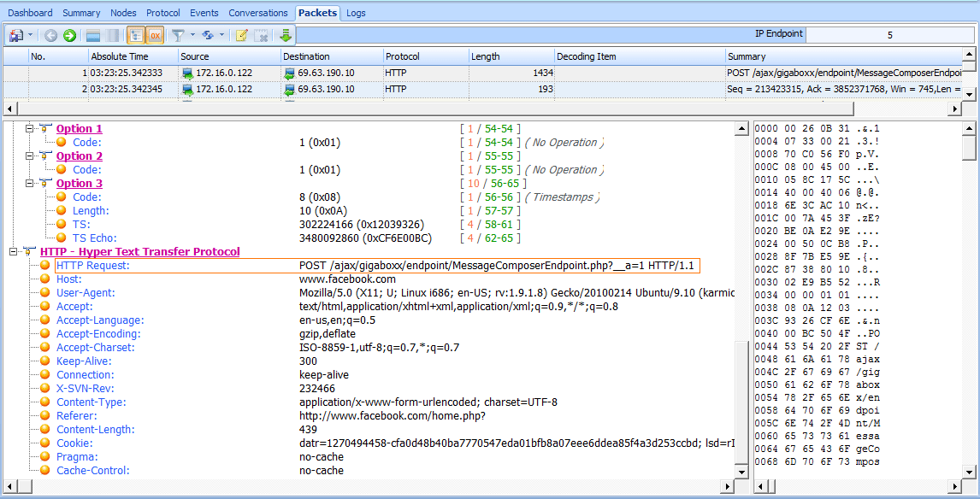This screenshot has height=499, width=980.
Task: Sort by Absolute Time column header
Action: 133,57
